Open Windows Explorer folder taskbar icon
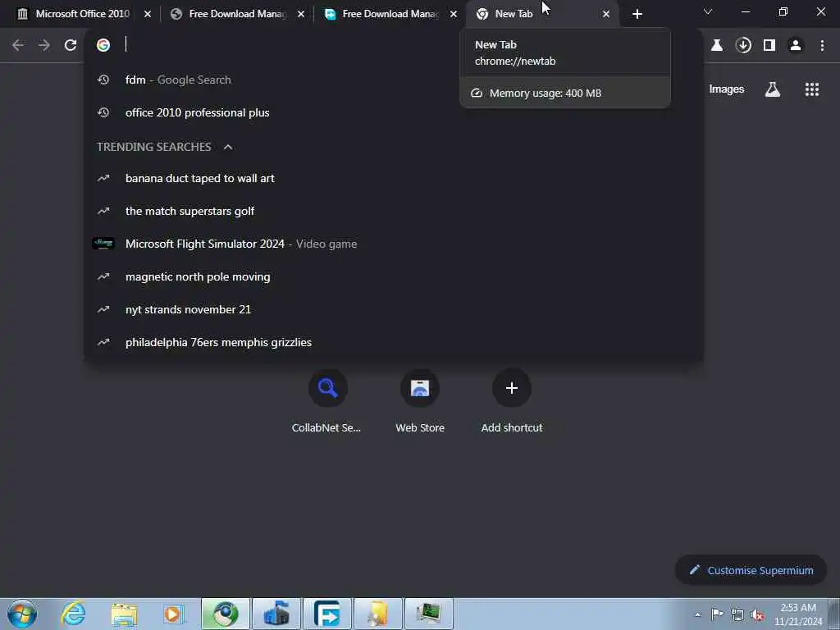The image size is (840, 630). click(x=125, y=614)
